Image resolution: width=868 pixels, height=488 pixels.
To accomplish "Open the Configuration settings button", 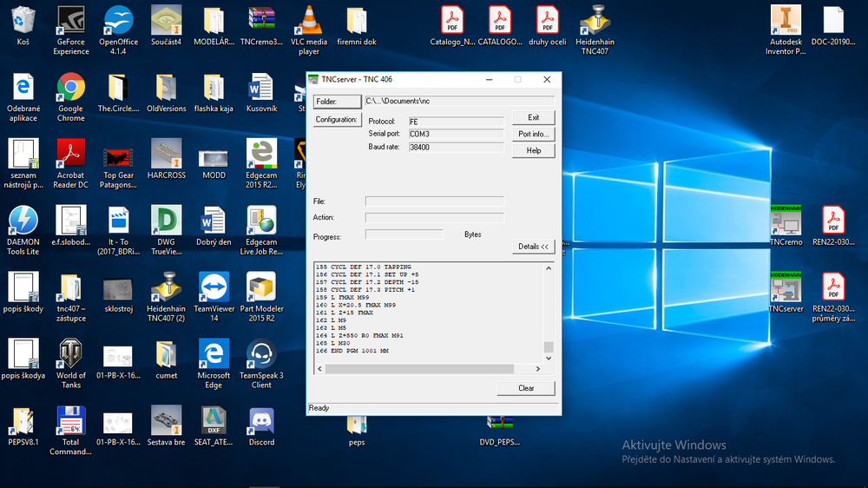I will click(x=336, y=120).
